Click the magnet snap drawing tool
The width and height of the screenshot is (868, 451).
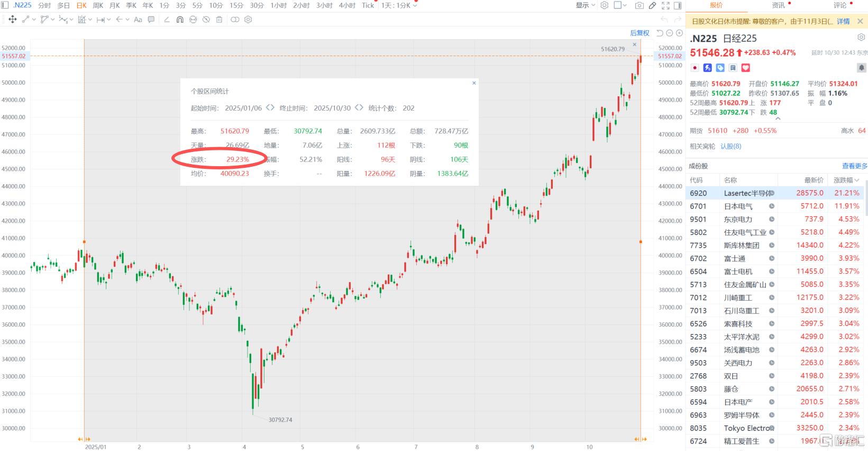(x=180, y=20)
